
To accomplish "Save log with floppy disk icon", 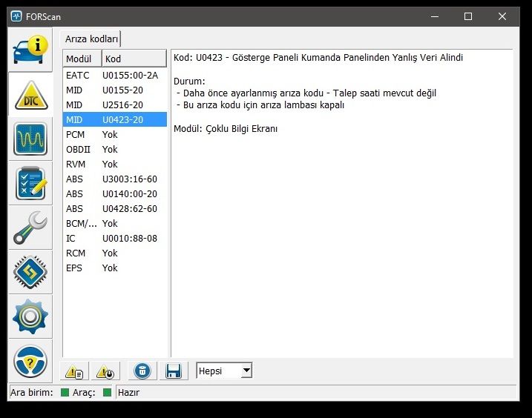I will coord(174,371).
